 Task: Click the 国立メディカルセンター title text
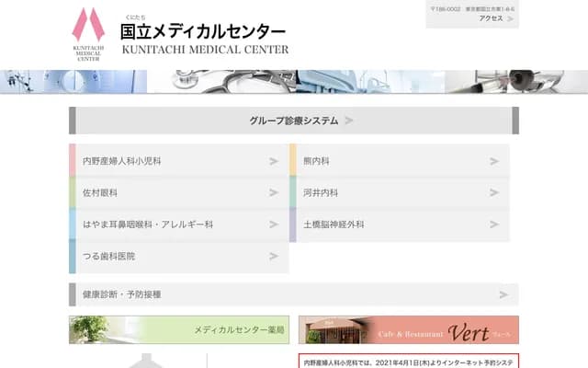(x=202, y=32)
